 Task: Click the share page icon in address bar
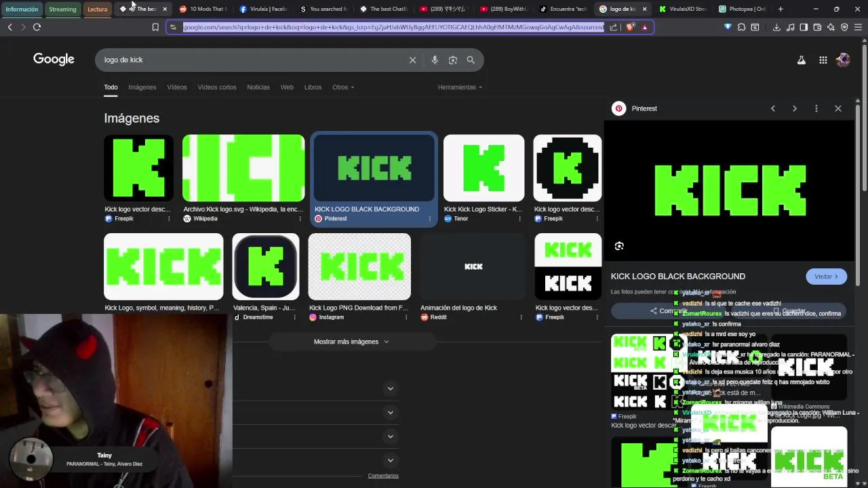click(613, 27)
